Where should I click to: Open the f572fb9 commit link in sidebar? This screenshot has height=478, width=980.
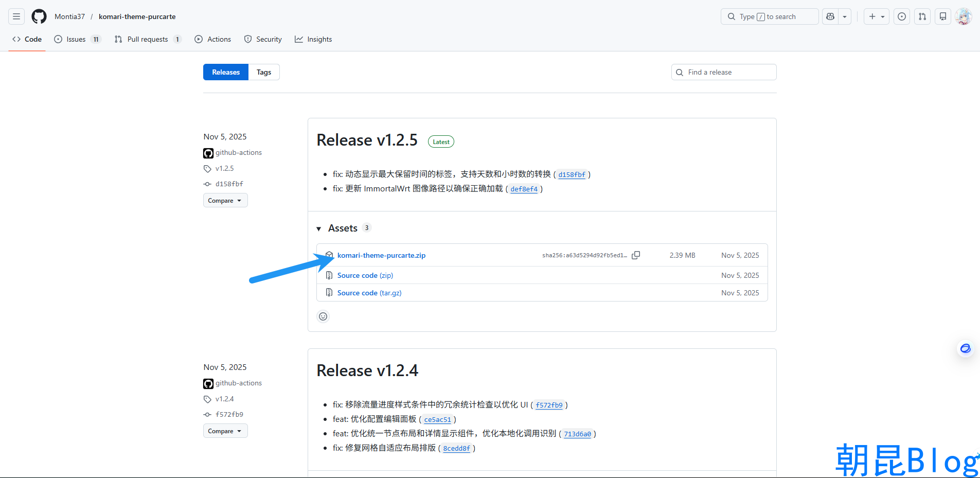229,414
